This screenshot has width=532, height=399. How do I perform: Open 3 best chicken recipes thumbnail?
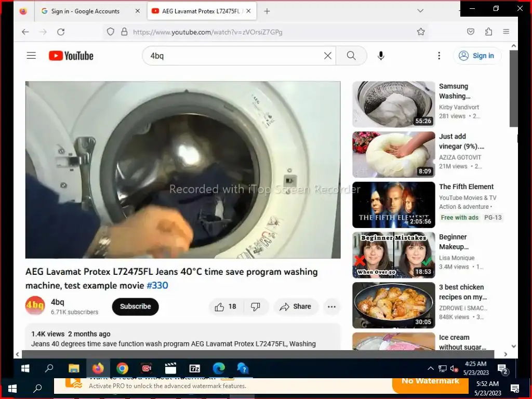tap(394, 305)
